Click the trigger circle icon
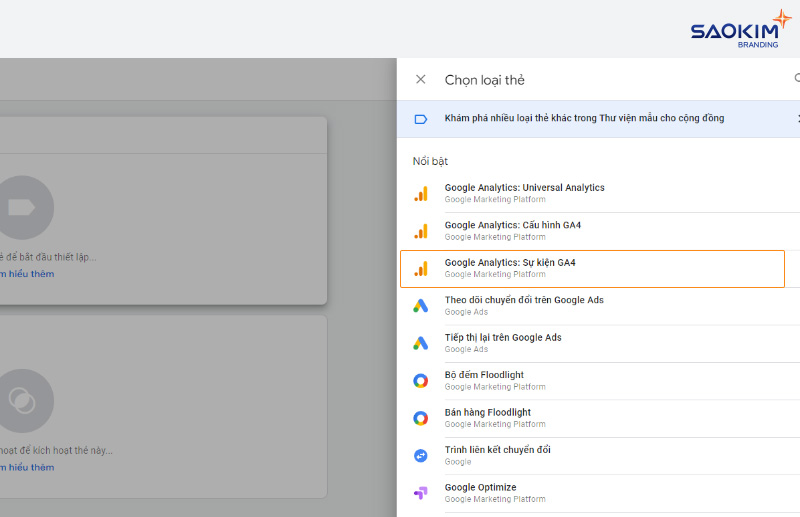 [x=22, y=401]
